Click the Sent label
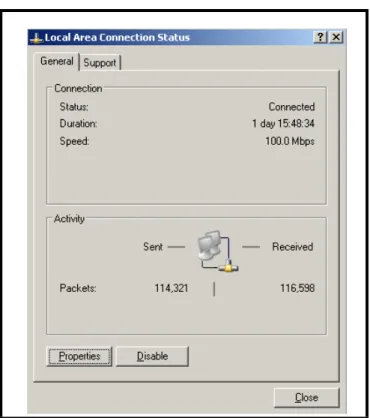 [153, 247]
